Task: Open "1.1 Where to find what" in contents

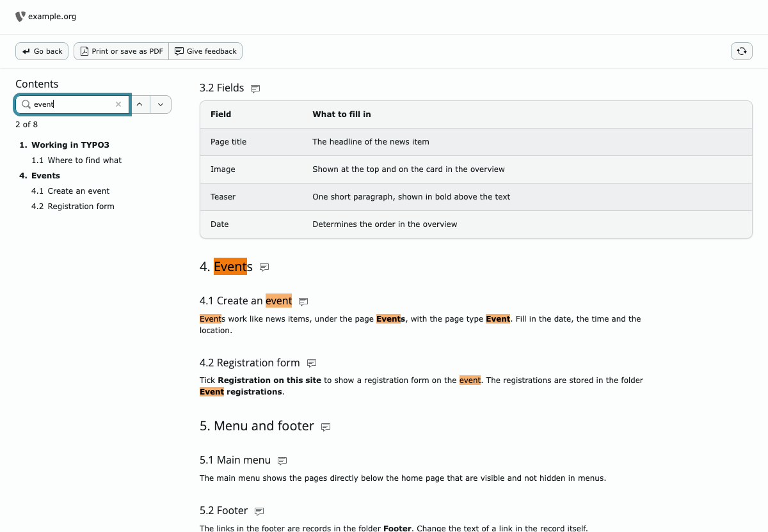Action: pyautogui.click(x=76, y=160)
